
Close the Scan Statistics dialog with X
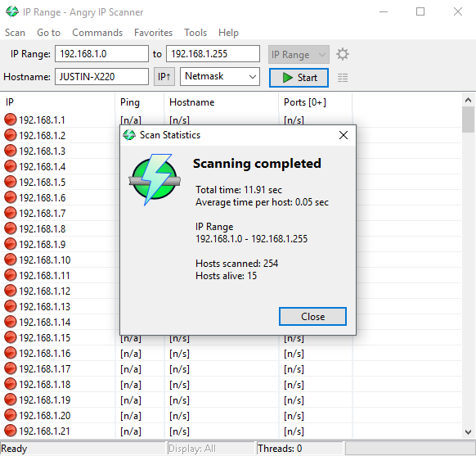[344, 135]
